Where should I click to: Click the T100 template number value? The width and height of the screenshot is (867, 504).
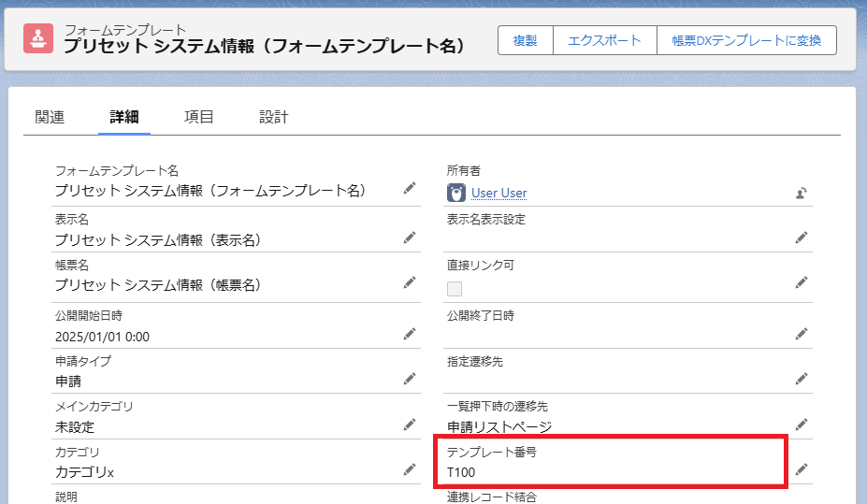(460, 472)
